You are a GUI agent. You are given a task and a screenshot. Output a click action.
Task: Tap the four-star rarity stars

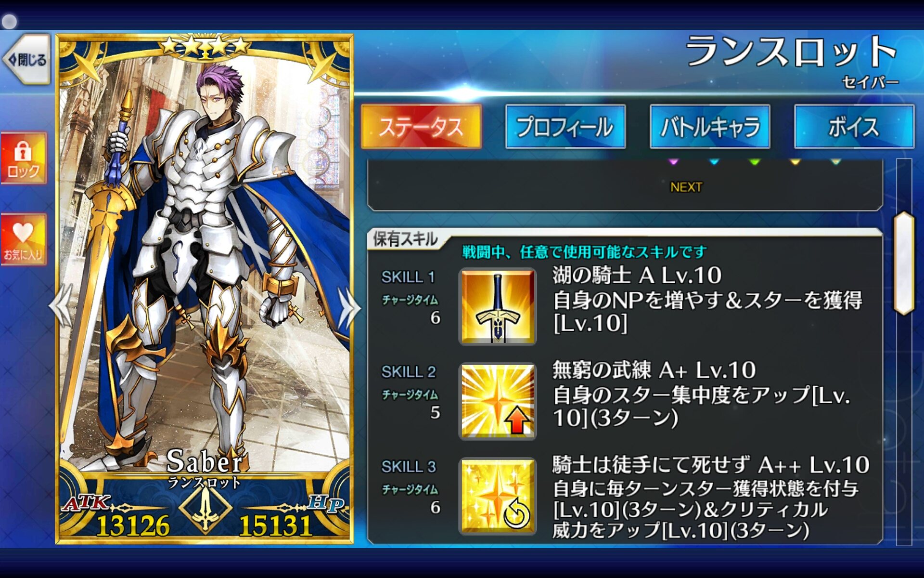tap(205, 46)
